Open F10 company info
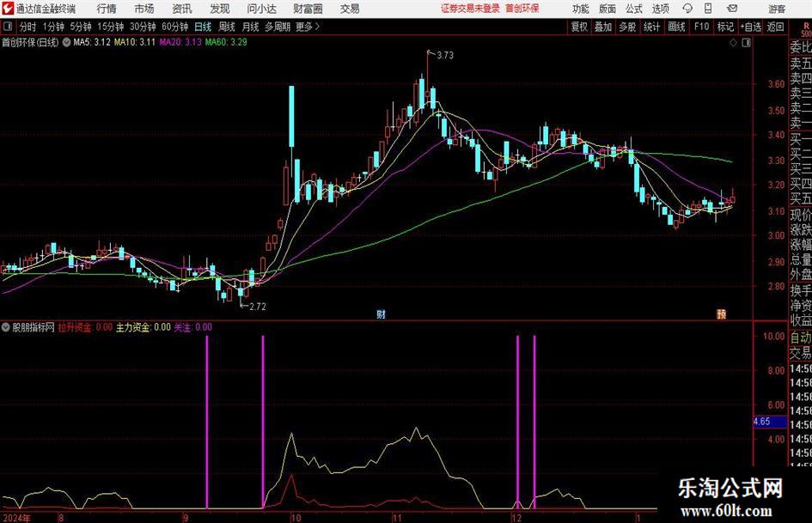The height and width of the screenshot is (523, 812). pyautogui.click(x=701, y=27)
